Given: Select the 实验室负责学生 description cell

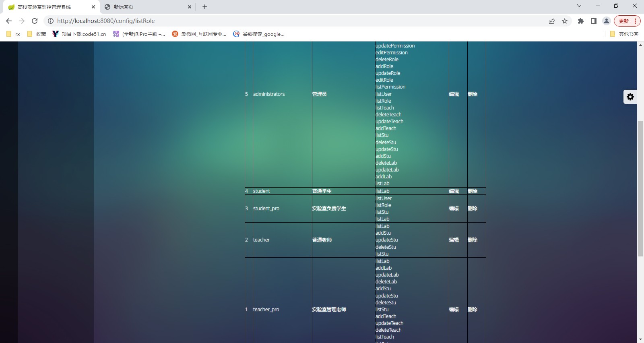Looking at the screenshot, I should (x=329, y=209).
